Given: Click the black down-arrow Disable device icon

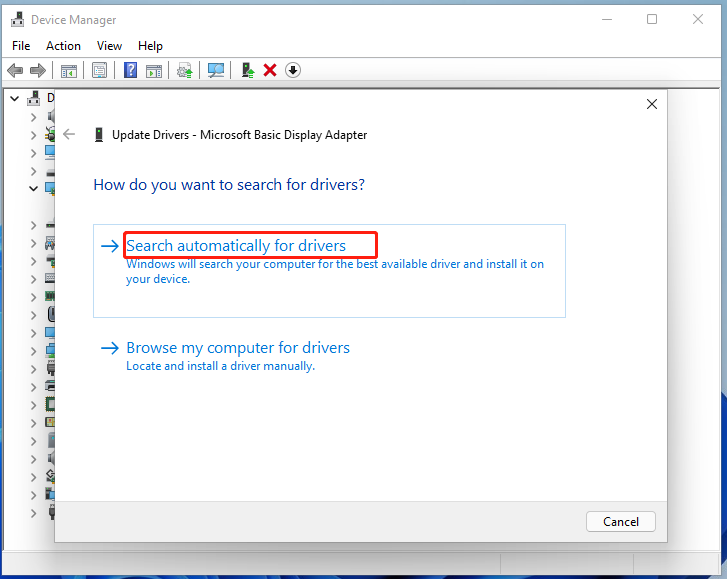Looking at the screenshot, I should point(293,70).
